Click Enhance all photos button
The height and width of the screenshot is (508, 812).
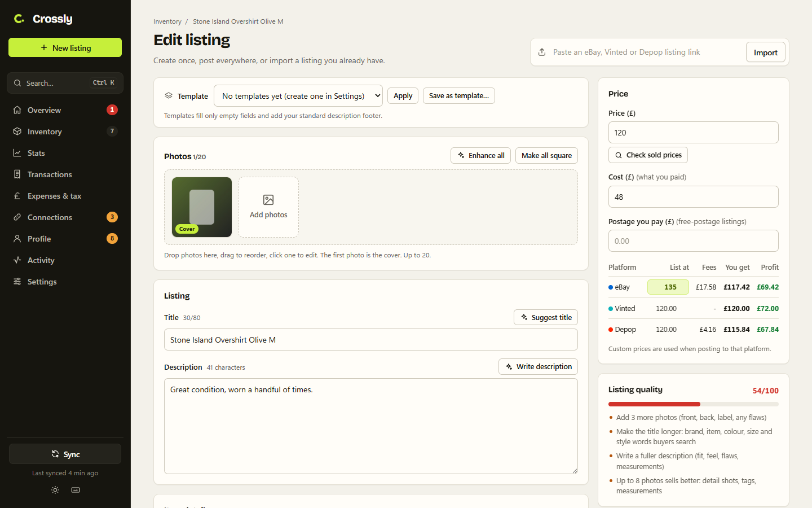480,155
